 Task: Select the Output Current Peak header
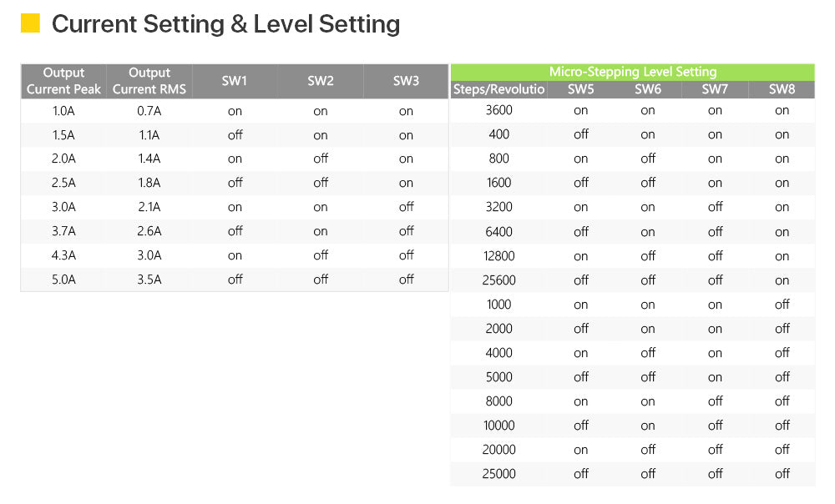pyautogui.click(x=63, y=81)
